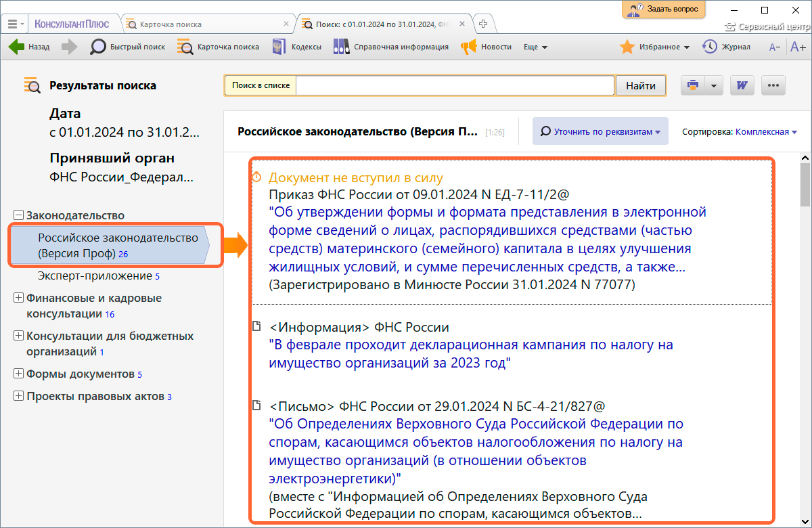Add a new tab with the plus button
Screen dimensions: 812x528
[x=483, y=24]
